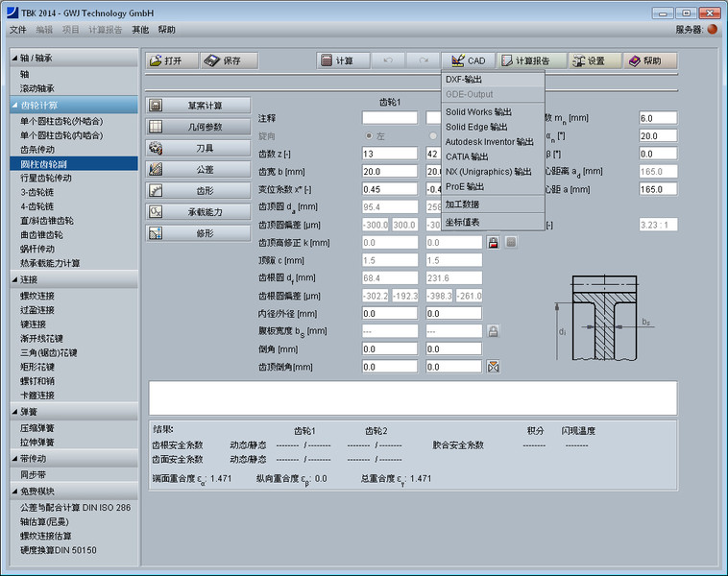Open the 计算报告 report button
The height and width of the screenshot is (576, 728).
pyautogui.click(x=531, y=60)
